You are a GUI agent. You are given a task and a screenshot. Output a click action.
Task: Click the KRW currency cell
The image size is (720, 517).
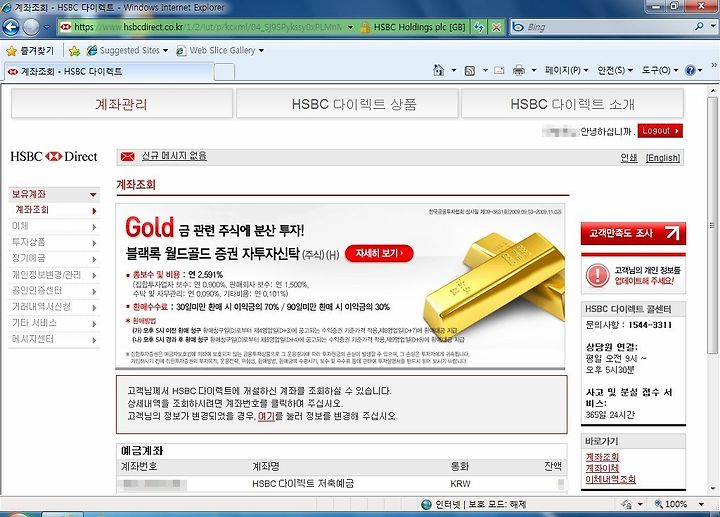(460, 484)
